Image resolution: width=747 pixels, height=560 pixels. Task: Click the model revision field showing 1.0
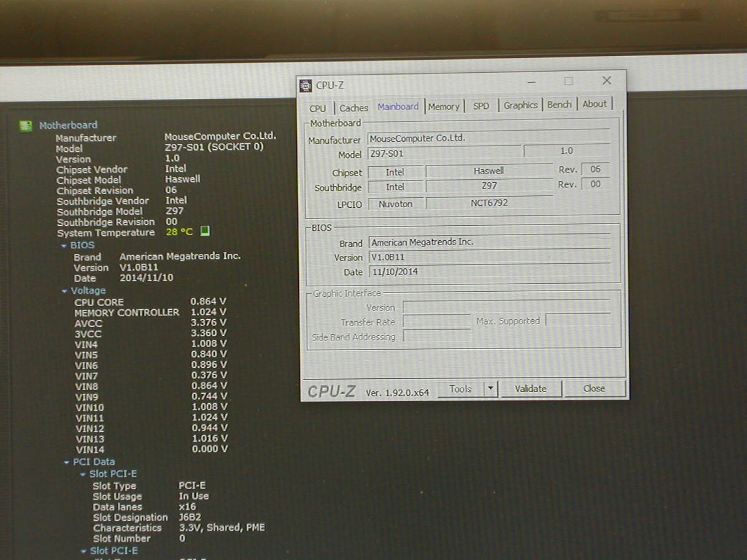pos(566,151)
